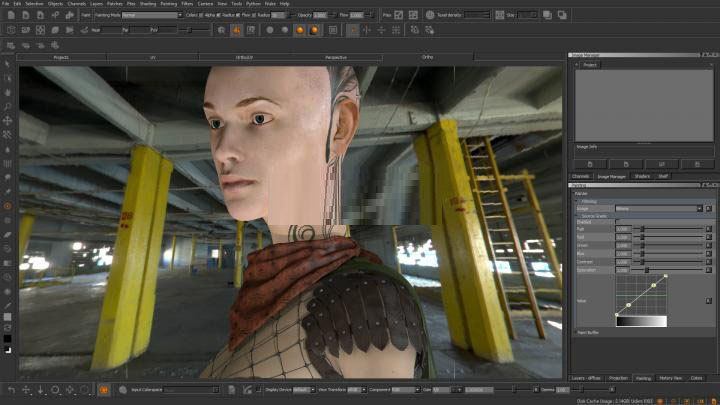
Task: Click the orange active icon in bottom toolbar
Action: pos(104,390)
